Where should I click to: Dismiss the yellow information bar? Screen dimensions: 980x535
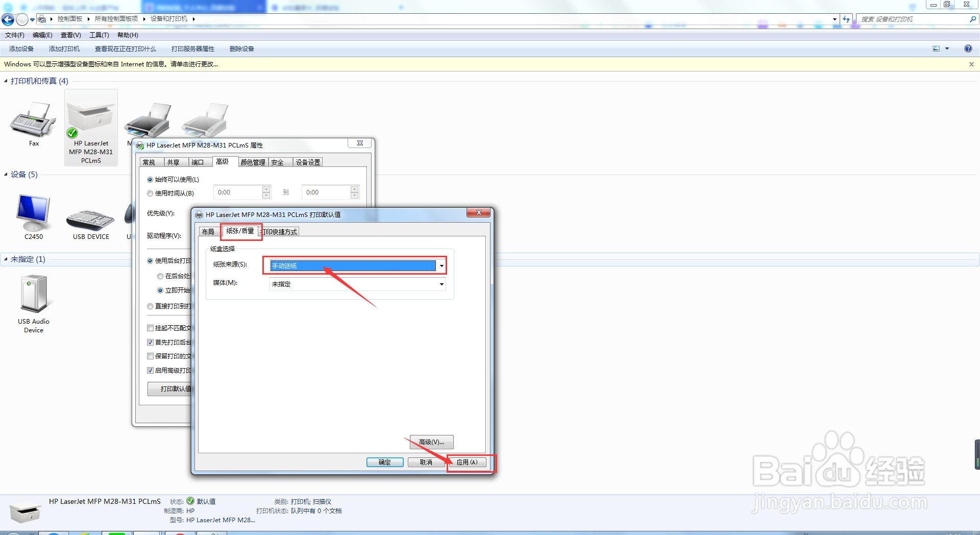pos(971,64)
